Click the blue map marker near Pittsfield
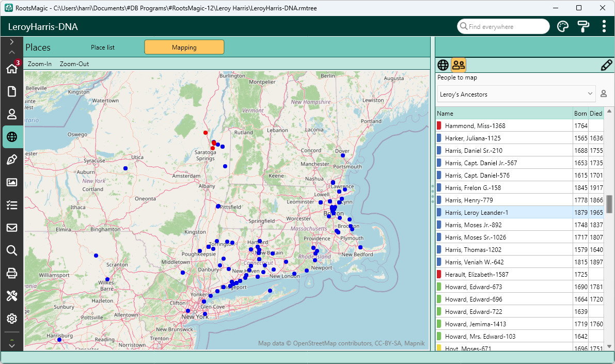The height and width of the screenshot is (364, 615). point(218,207)
